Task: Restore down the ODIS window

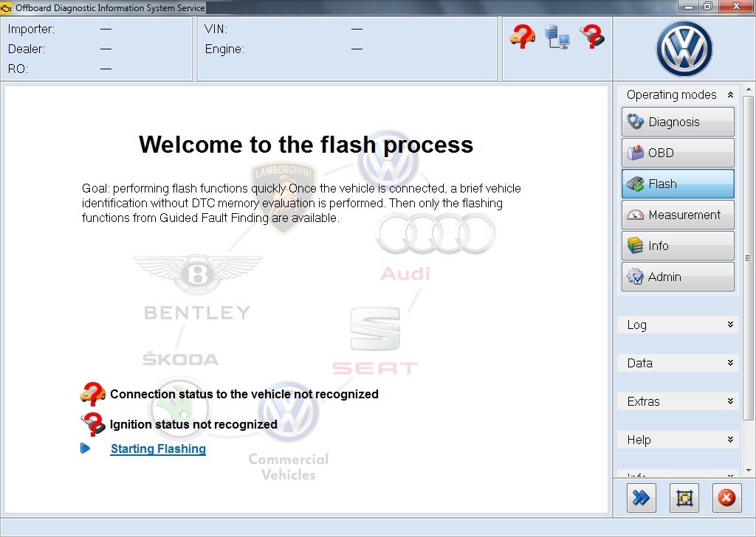Action: tap(708, 7)
